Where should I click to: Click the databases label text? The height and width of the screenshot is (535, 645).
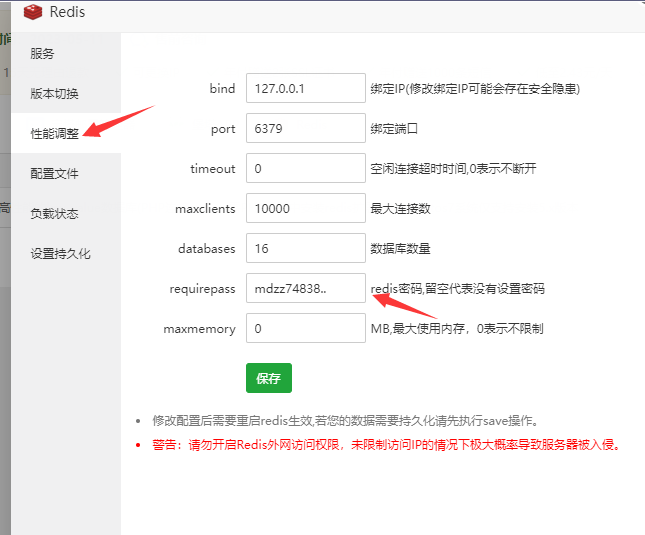pyautogui.click(x=207, y=248)
